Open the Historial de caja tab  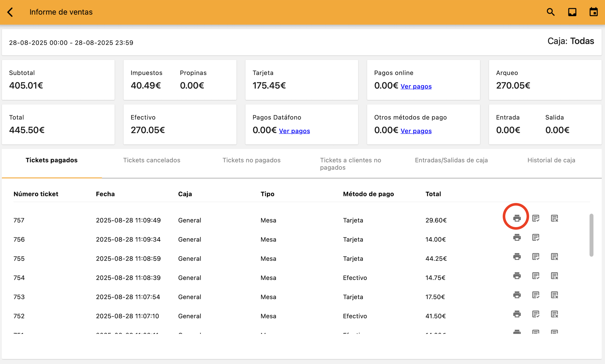click(551, 160)
